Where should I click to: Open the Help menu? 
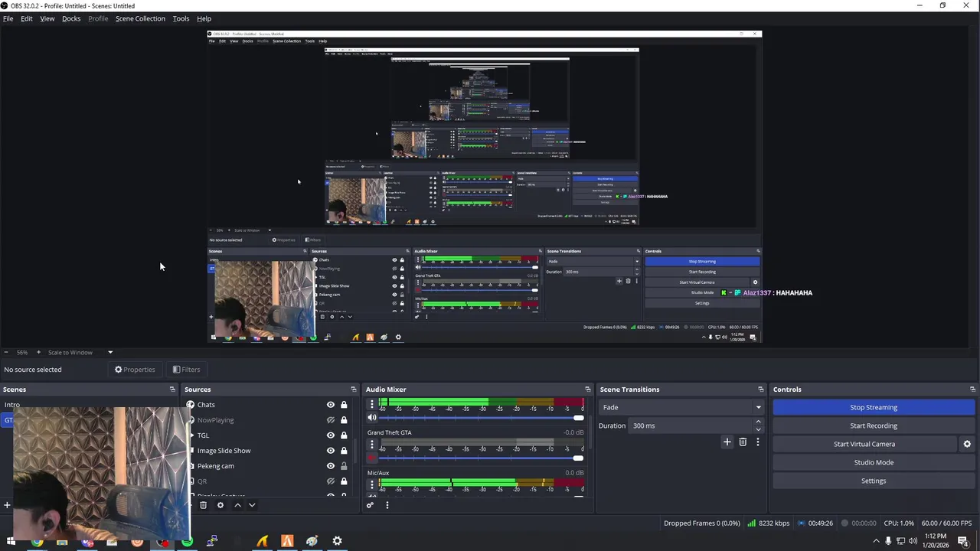coord(204,18)
